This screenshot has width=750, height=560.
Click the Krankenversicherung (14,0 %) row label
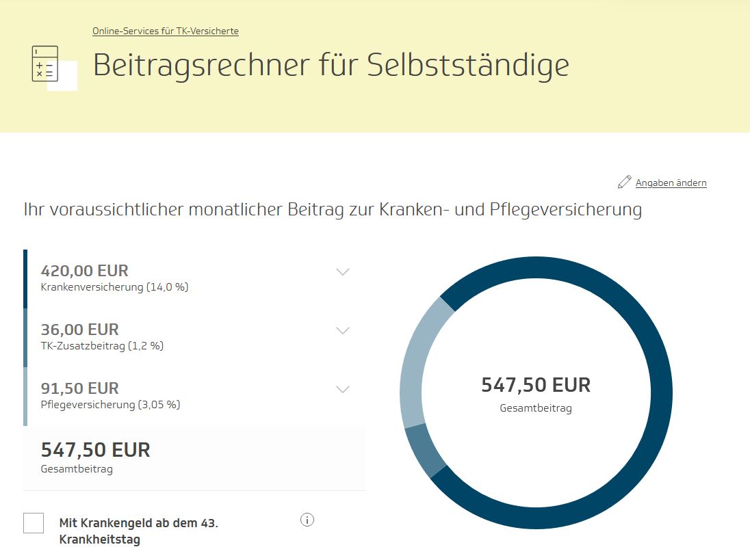pyautogui.click(x=114, y=287)
